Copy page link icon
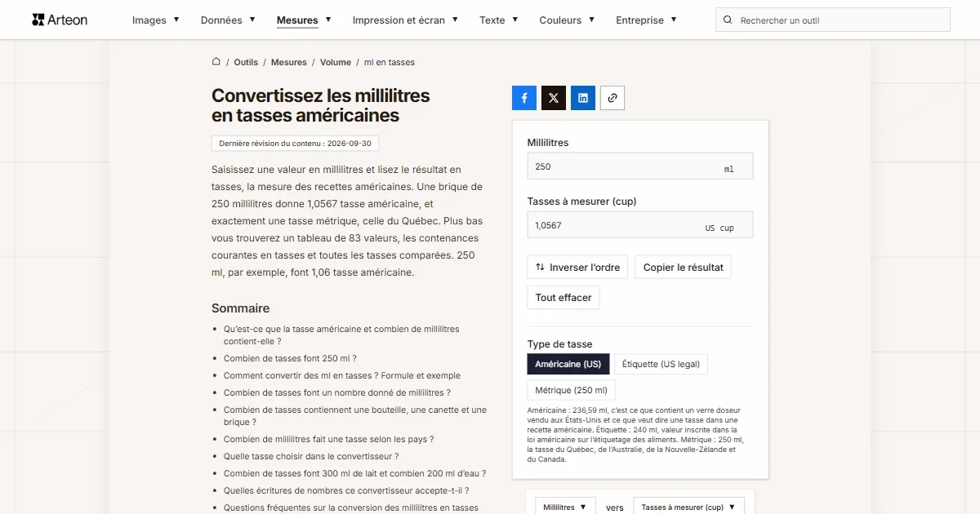The image size is (980, 514). coord(612,98)
